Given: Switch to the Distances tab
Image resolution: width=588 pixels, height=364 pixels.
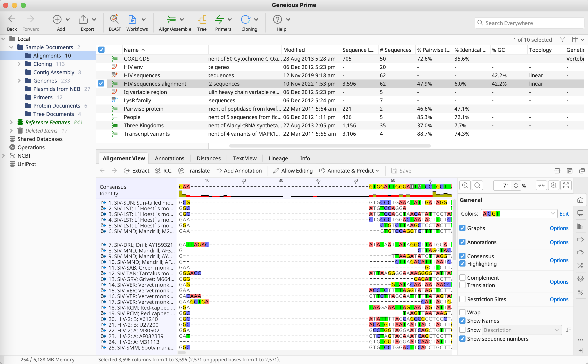Looking at the screenshot, I should [209, 158].
